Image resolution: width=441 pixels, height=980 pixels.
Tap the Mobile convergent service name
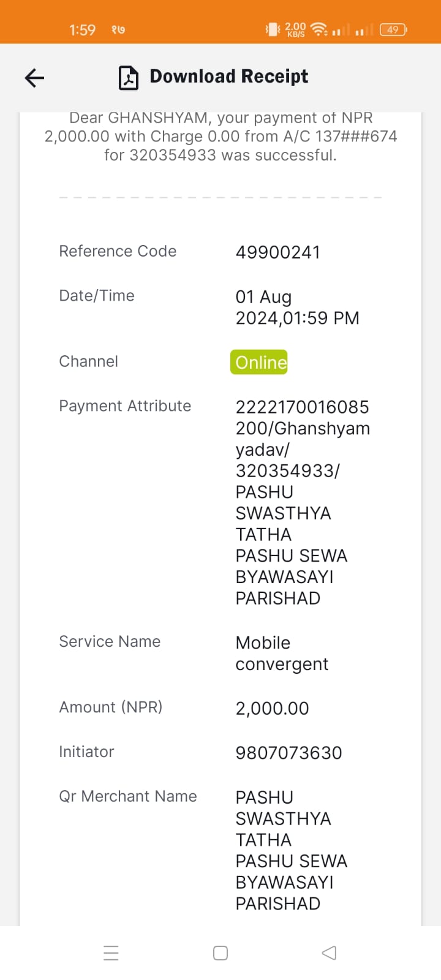pos(282,653)
